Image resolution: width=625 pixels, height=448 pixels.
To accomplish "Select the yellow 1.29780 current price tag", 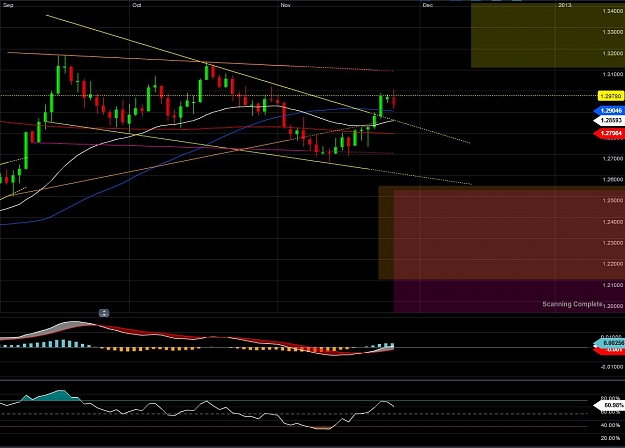I will 611,96.
